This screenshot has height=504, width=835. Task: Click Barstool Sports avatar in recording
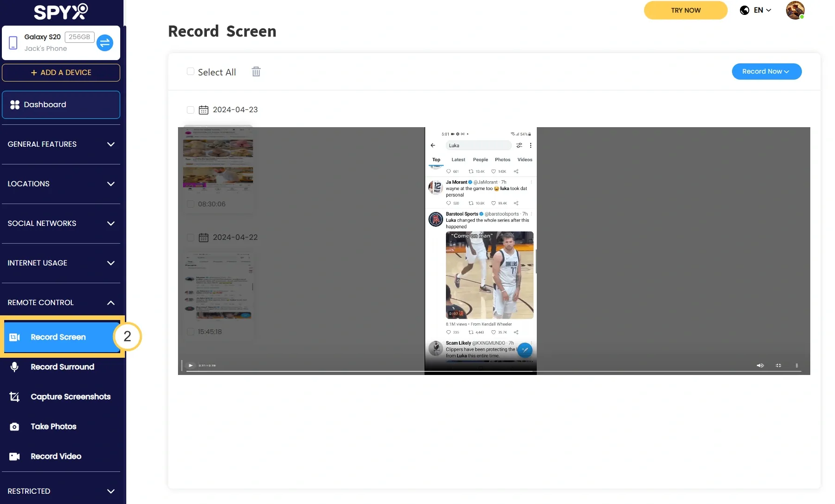436,219
